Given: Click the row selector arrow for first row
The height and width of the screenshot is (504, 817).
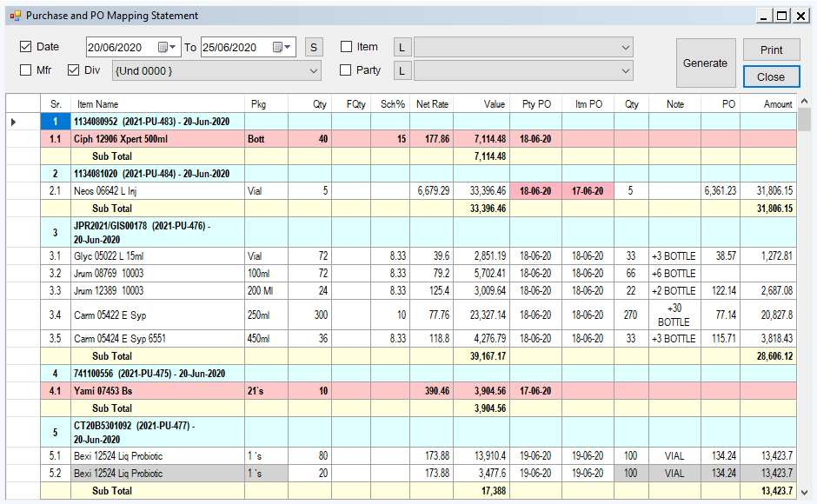Looking at the screenshot, I should coord(13,122).
